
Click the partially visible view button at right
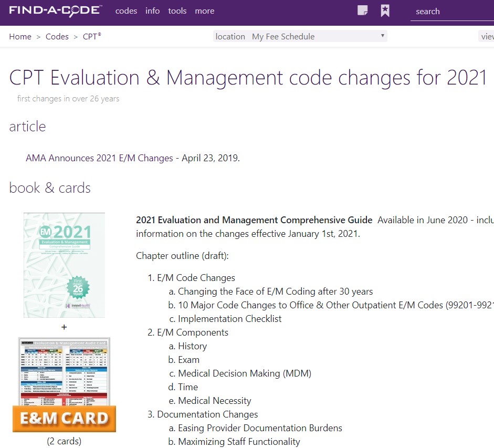pyautogui.click(x=486, y=36)
